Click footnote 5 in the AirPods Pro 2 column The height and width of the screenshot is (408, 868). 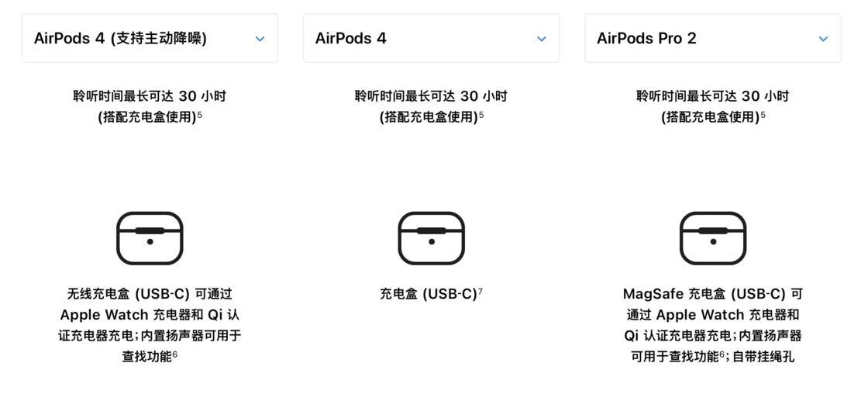point(763,115)
